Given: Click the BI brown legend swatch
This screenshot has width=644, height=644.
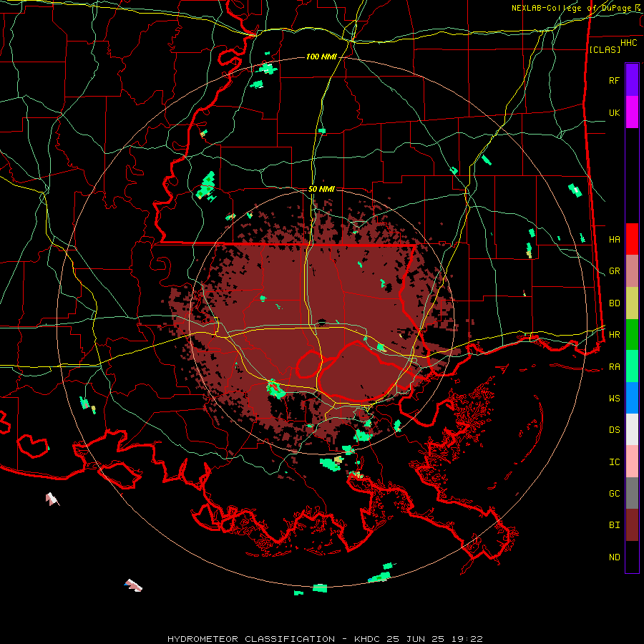Looking at the screenshot, I should point(632,525).
